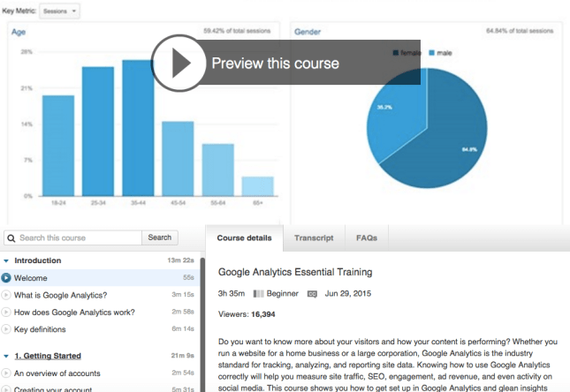Click the play icon beside Key definitions
The width and height of the screenshot is (570, 392).
pyautogui.click(x=7, y=329)
